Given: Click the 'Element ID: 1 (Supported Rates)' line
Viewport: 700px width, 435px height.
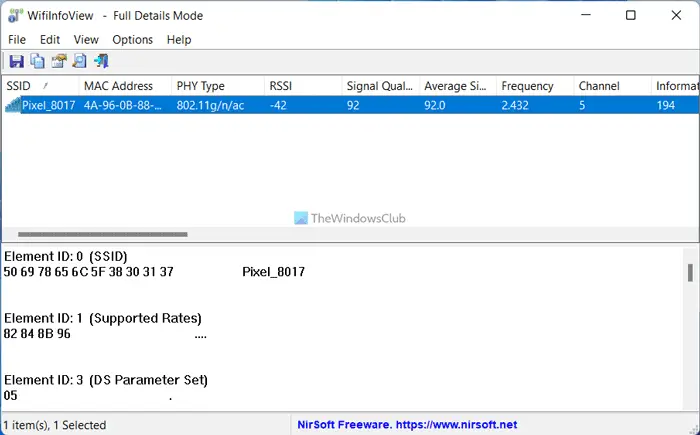Looking at the screenshot, I should pos(103,318).
